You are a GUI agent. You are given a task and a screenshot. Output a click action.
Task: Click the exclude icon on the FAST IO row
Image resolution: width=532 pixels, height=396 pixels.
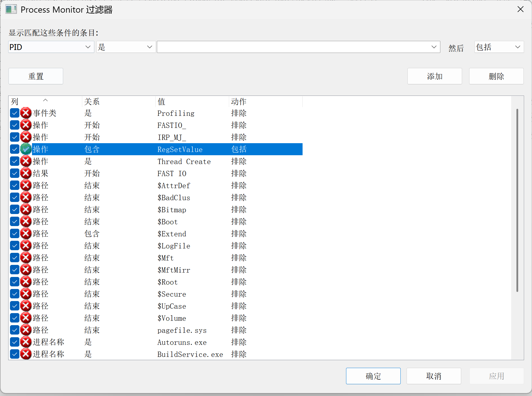(26, 173)
